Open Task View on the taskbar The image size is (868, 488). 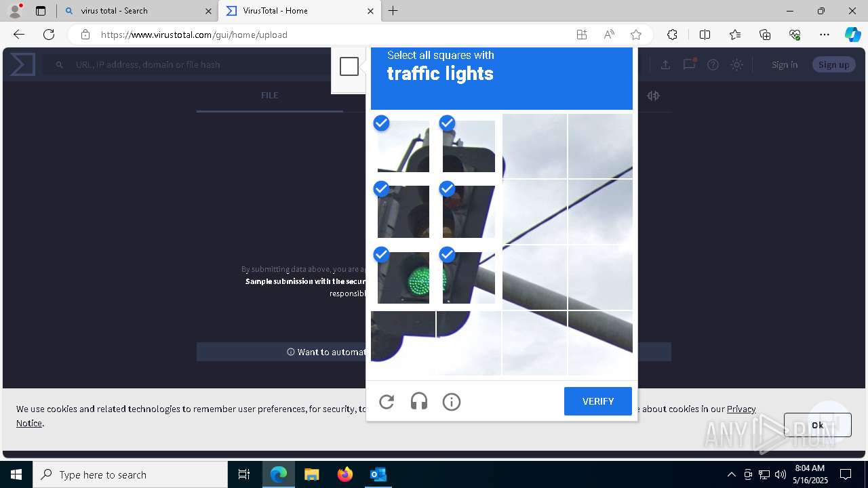244,474
